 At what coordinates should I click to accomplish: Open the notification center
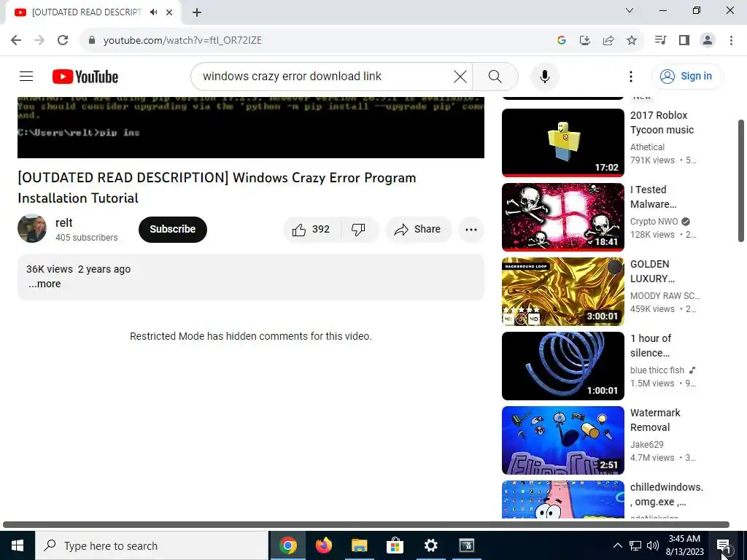click(x=724, y=545)
